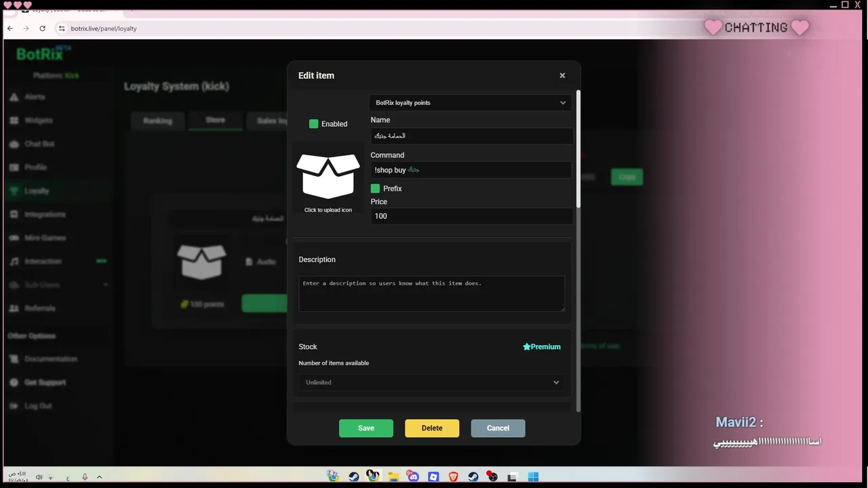
Task: Open the Unlimited stock dropdown
Action: pos(432,382)
